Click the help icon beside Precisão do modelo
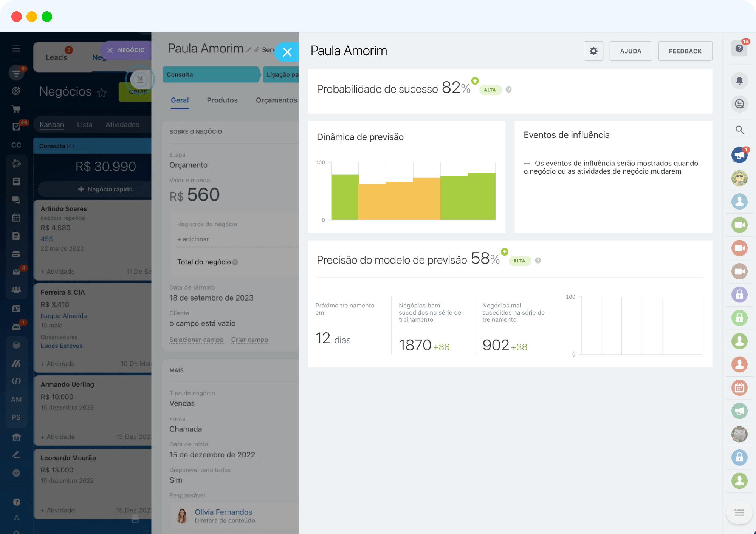This screenshot has width=756, height=534. tap(538, 261)
